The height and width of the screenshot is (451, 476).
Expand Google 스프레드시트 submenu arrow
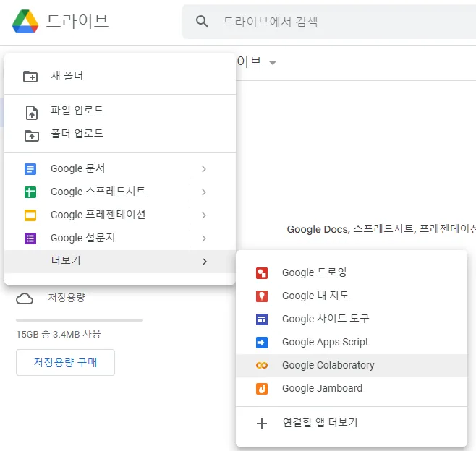tap(204, 192)
